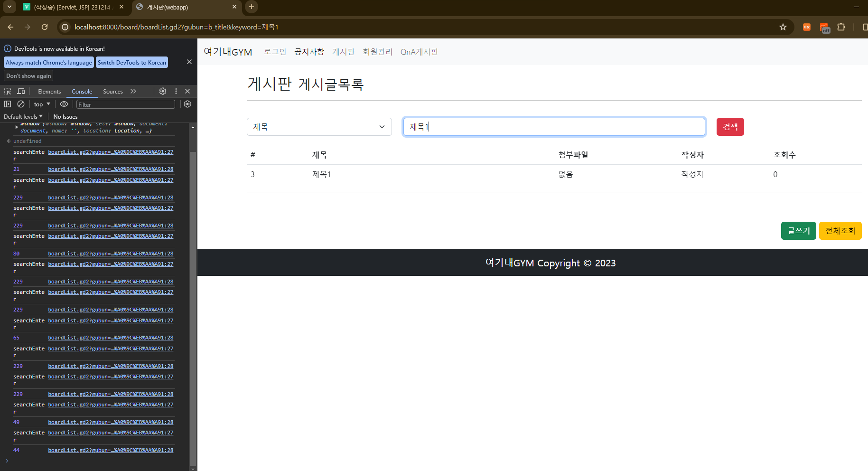868x471 pixels.
Task: Click the address bar URL
Action: pos(176,27)
